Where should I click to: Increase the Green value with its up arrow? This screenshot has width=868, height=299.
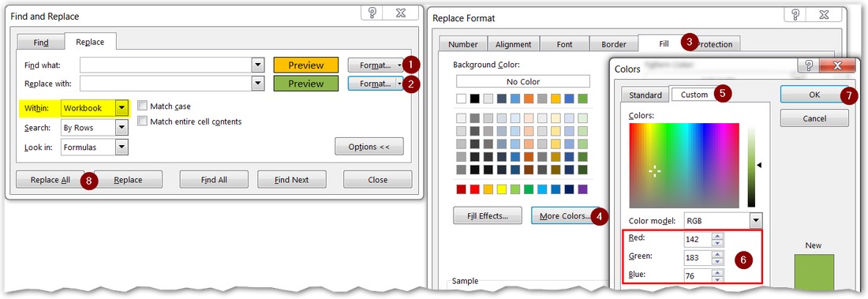717,254
